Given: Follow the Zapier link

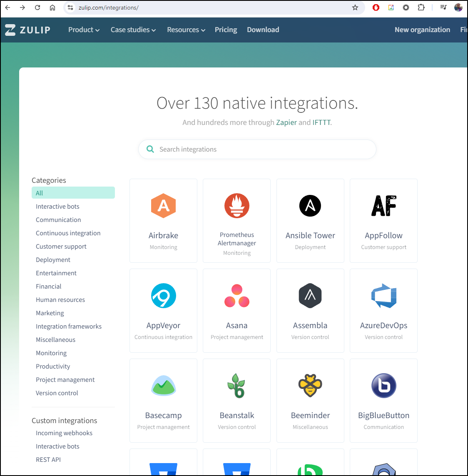Looking at the screenshot, I should pos(286,122).
